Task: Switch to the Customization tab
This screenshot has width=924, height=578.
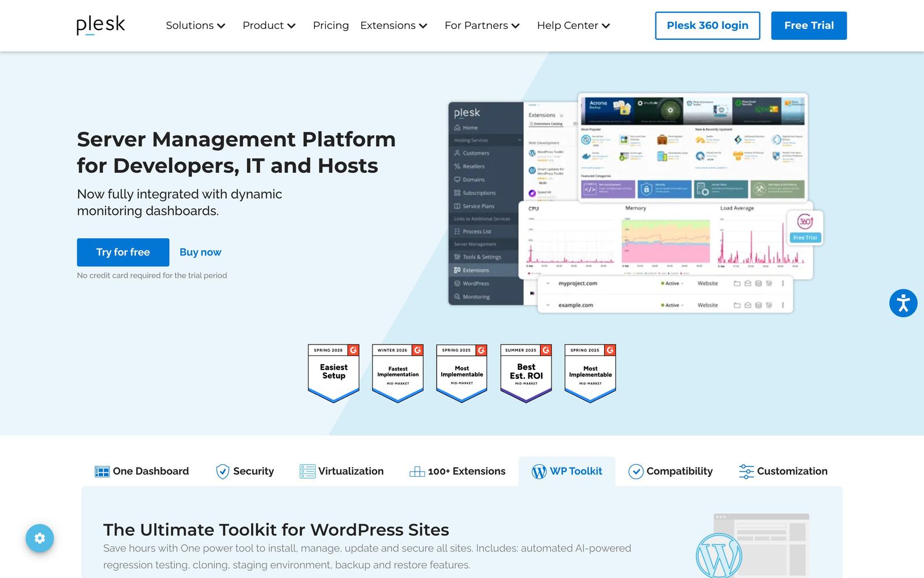Action: [x=783, y=472]
